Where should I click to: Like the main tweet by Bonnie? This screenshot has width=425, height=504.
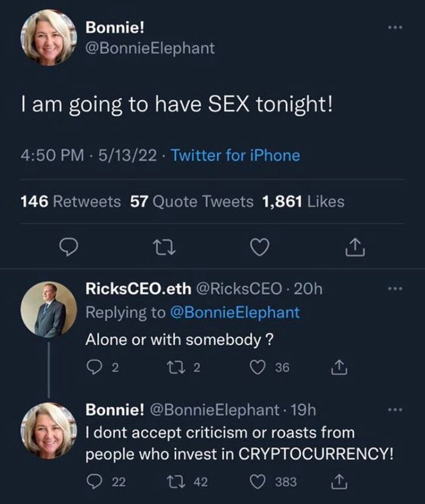[259, 248]
